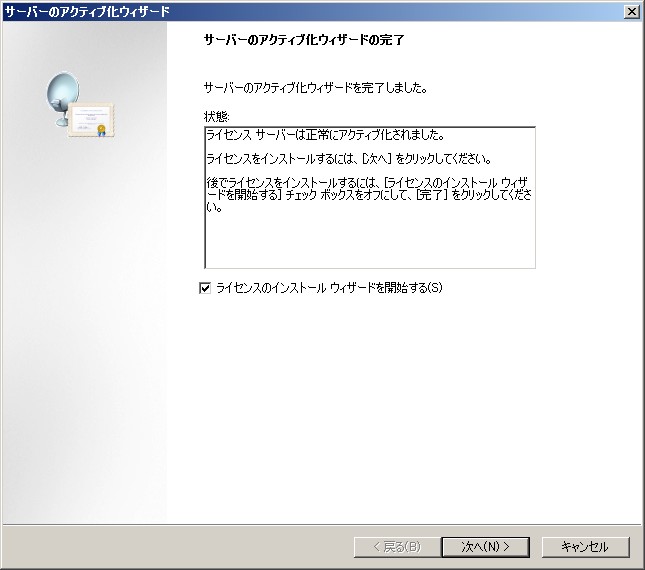This screenshot has width=645, height=570.
Task: Click the grey left banner panel below the icon
Action: pos(83,350)
